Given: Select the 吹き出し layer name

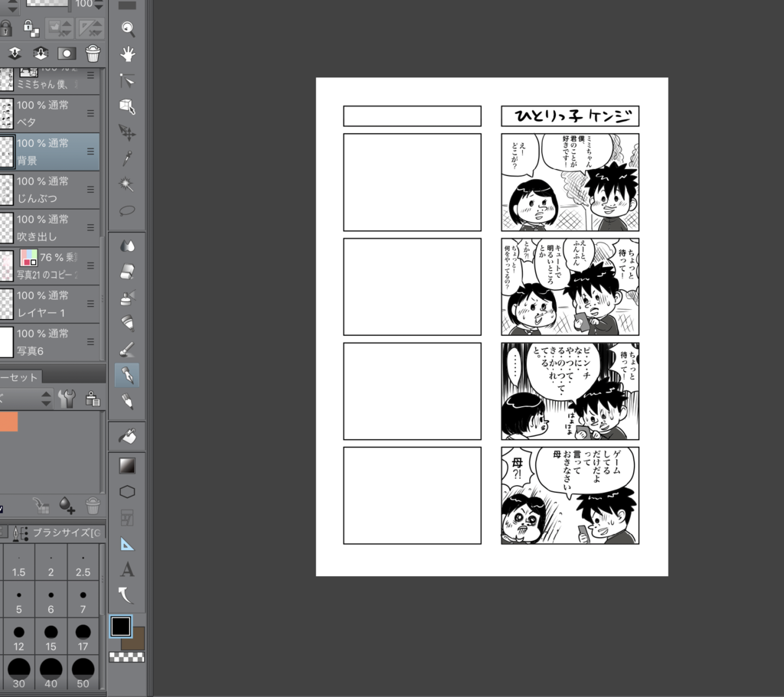Looking at the screenshot, I should pyautogui.click(x=37, y=236).
